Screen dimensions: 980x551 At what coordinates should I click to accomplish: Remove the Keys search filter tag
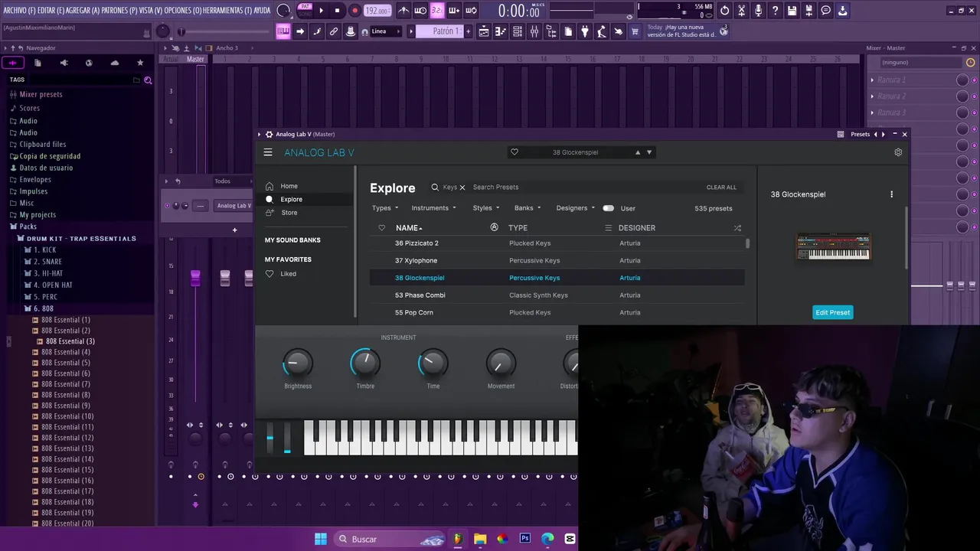tap(462, 187)
